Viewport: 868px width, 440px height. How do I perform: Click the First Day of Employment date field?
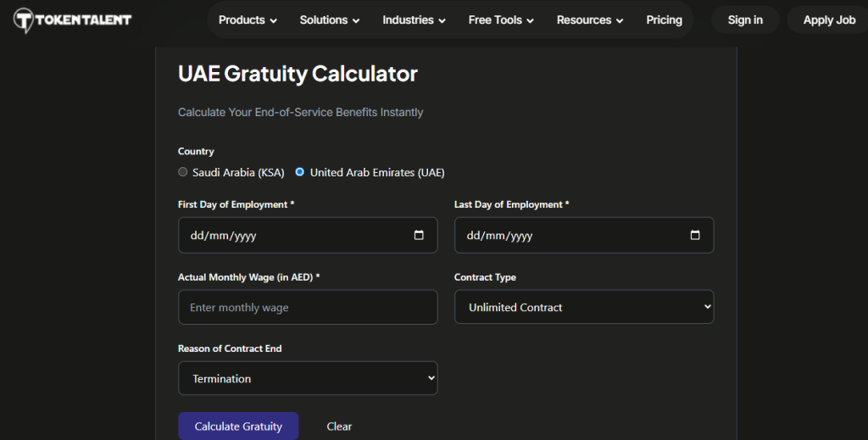pos(288,236)
